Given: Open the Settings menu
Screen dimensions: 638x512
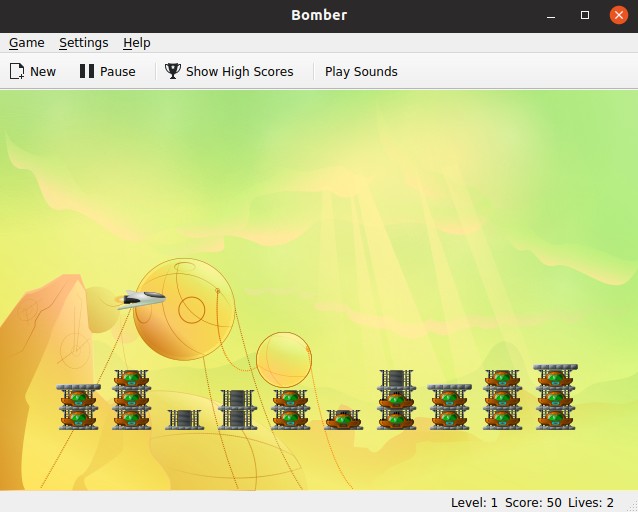Looking at the screenshot, I should (83, 43).
